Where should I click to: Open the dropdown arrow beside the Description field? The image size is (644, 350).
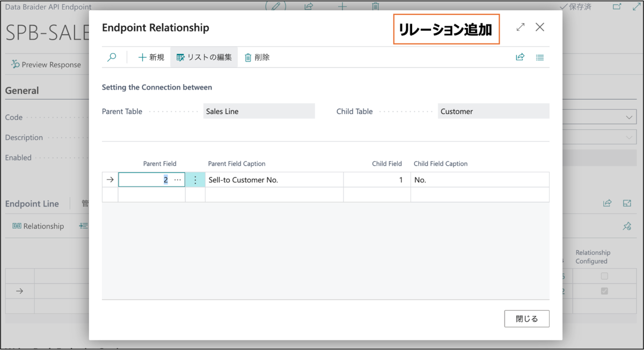click(x=630, y=137)
